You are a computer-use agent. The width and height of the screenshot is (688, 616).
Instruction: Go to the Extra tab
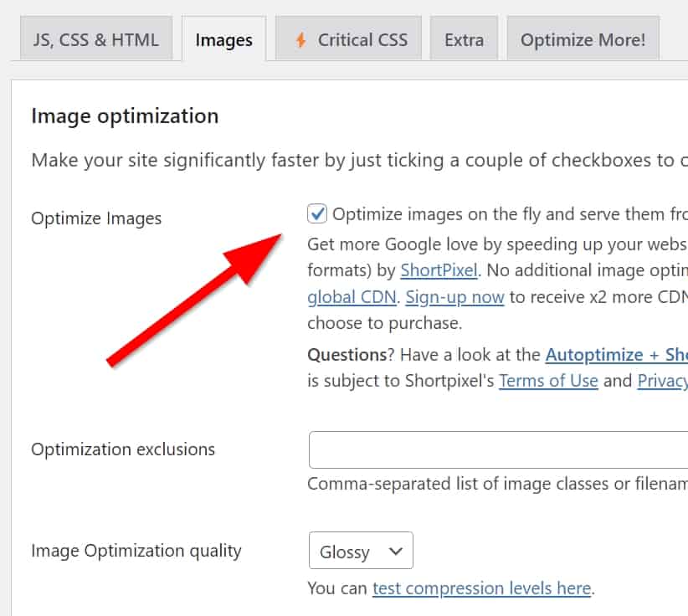tap(464, 40)
